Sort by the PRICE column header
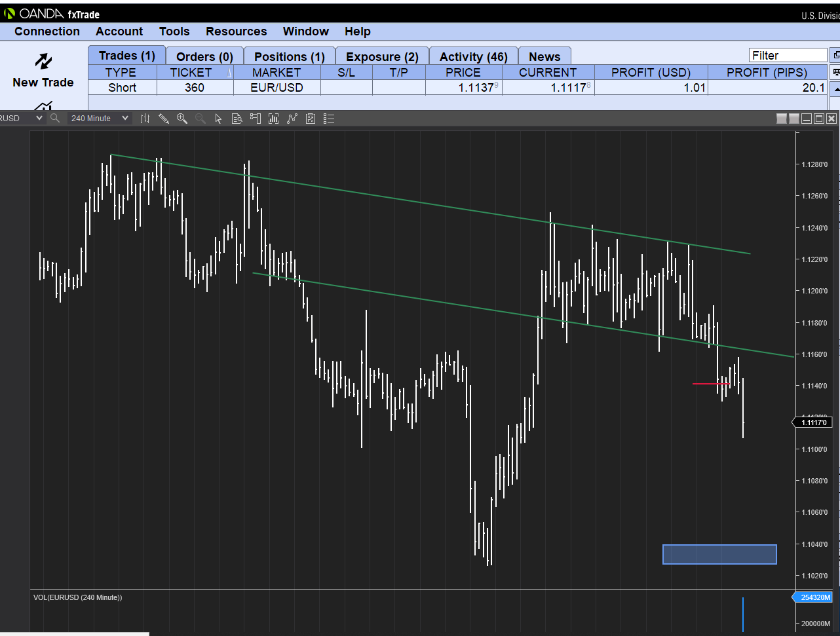 pos(463,72)
